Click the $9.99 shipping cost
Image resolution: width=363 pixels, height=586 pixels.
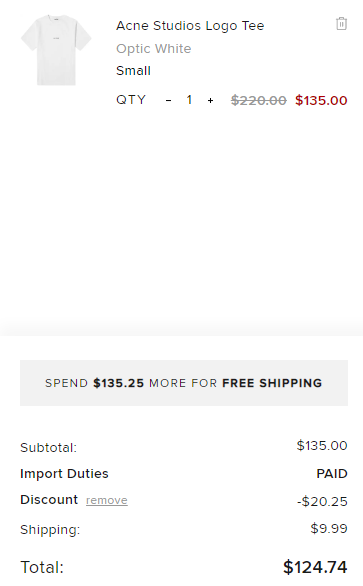tap(329, 528)
